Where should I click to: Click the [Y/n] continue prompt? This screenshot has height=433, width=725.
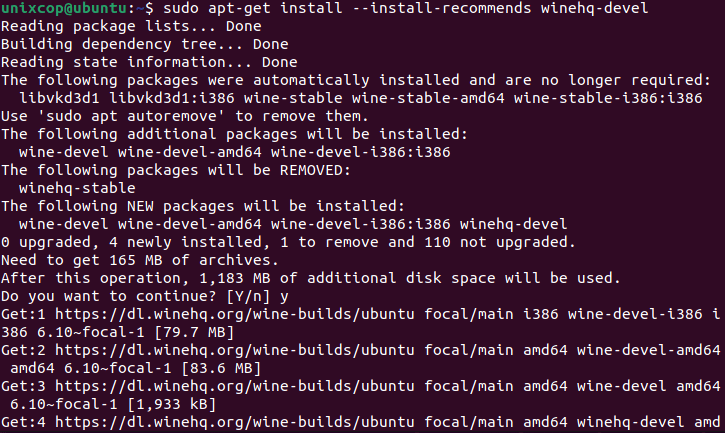point(248,296)
